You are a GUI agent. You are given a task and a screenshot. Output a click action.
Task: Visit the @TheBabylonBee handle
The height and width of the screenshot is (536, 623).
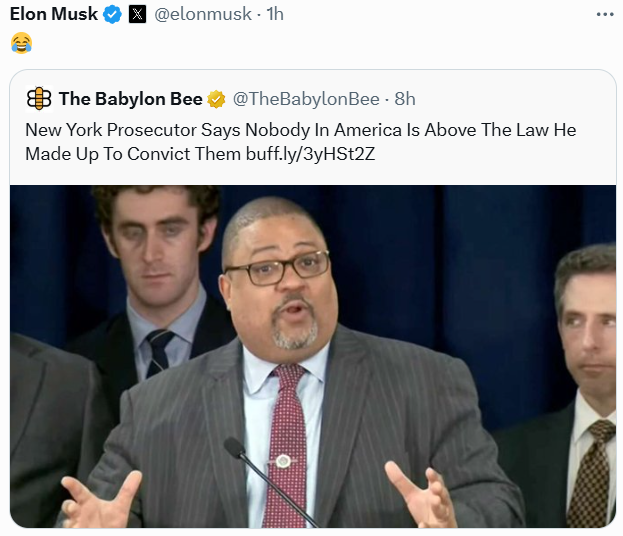point(306,99)
